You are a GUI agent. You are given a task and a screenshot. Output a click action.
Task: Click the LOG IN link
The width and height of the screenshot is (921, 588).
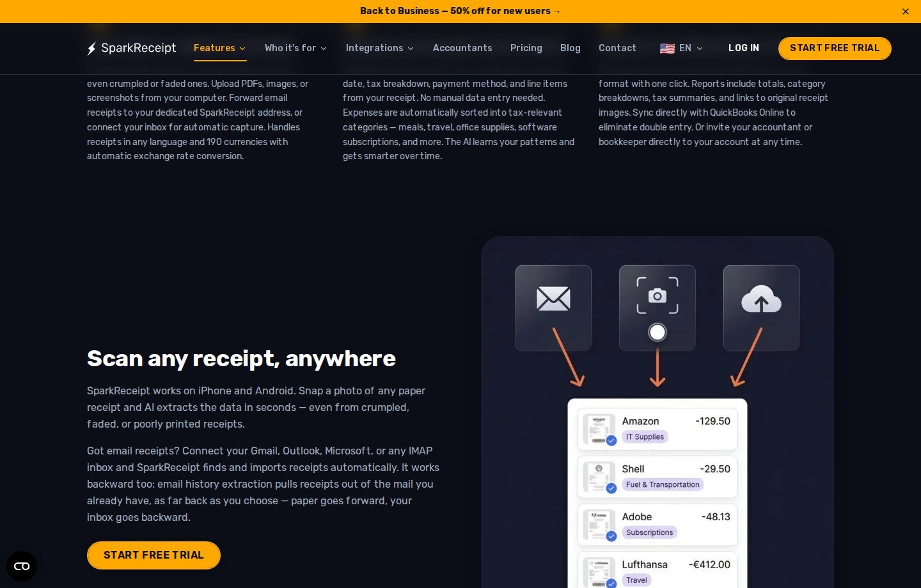tap(744, 48)
